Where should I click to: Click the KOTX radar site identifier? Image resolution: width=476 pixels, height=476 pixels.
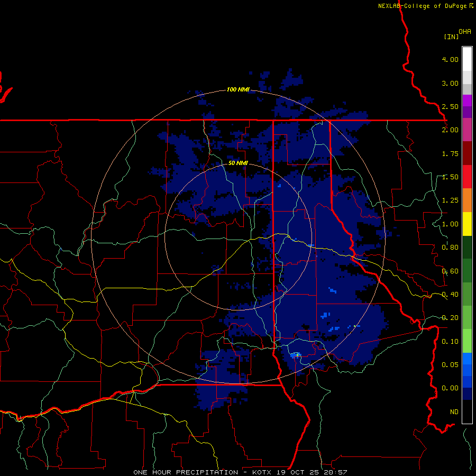(x=262, y=472)
